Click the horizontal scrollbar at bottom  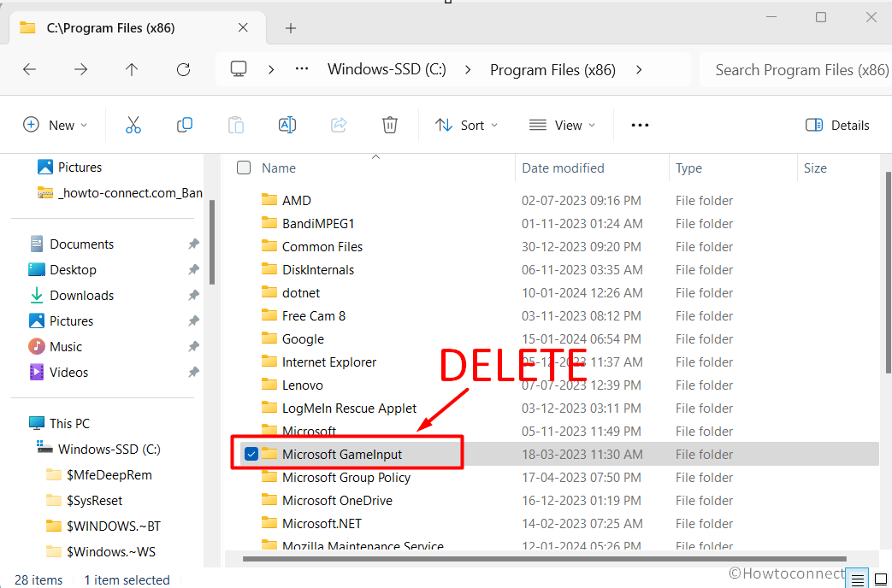[x=545, y=559]
